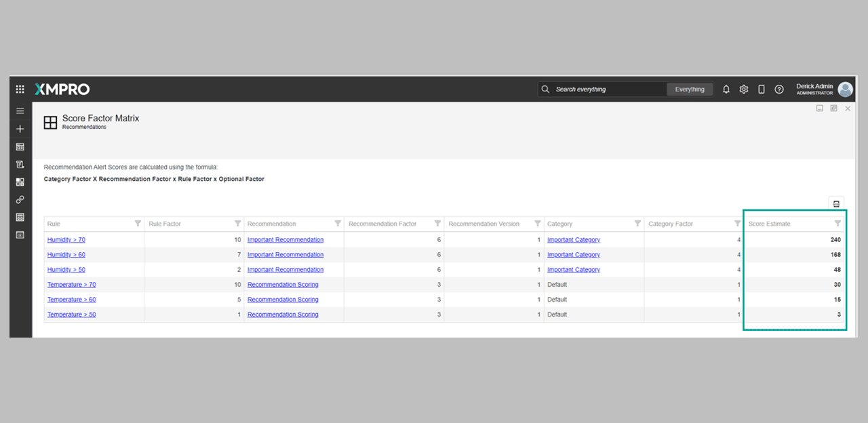
Task: Open the settings gear icon
Action: click(x=744, y=89)
